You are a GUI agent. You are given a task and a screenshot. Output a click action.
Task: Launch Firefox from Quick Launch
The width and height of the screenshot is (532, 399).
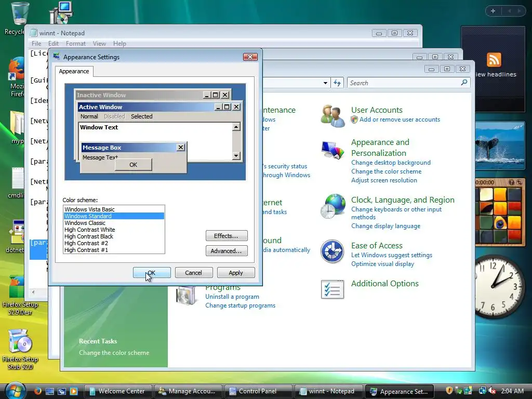pos(37,391)
